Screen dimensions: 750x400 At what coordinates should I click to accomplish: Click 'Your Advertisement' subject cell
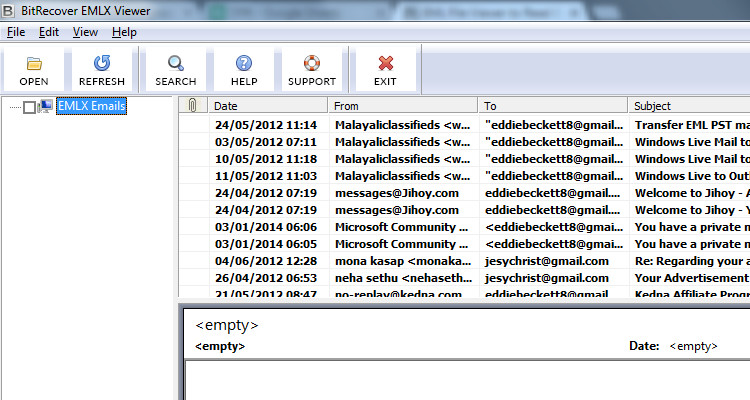click(692, 278)
